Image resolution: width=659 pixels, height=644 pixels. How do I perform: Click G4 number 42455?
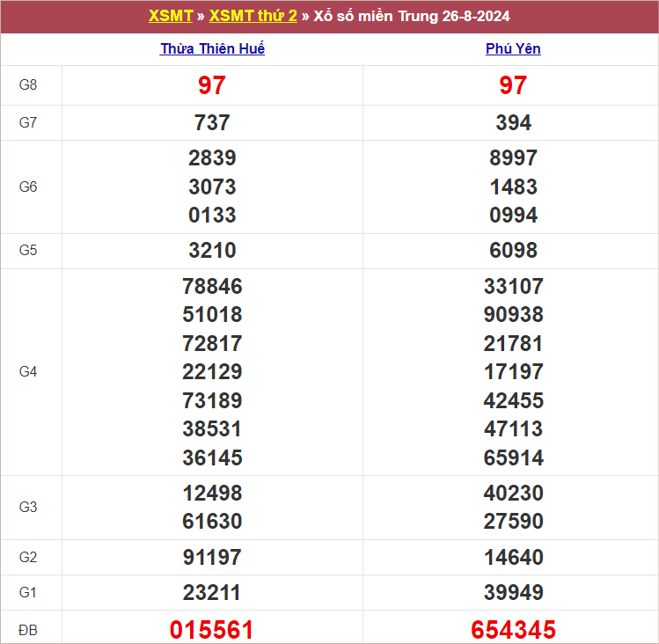(513, 400)
